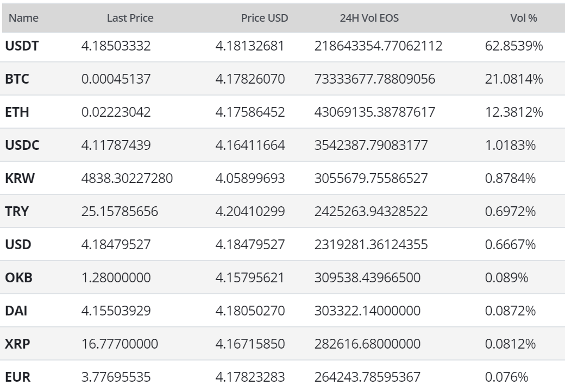Select the EUR market name
Screen dimensions: 565x392
[x=17, y=377]
